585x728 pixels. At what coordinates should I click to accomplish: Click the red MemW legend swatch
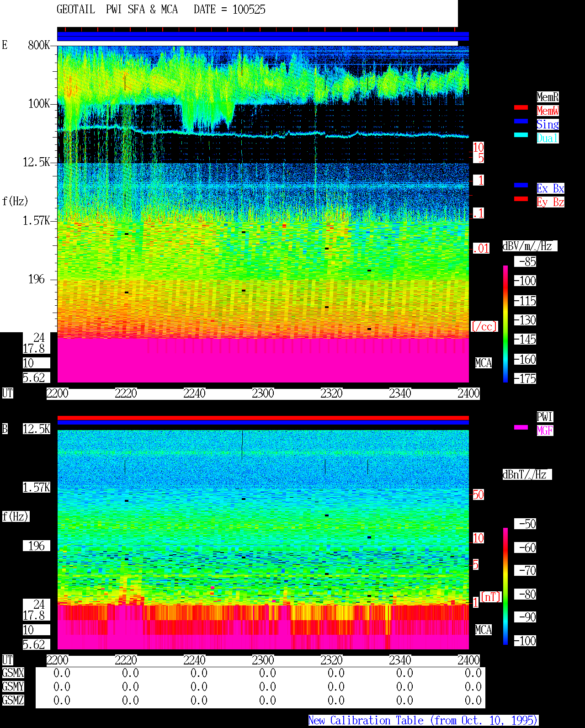(x=521, y=108)
